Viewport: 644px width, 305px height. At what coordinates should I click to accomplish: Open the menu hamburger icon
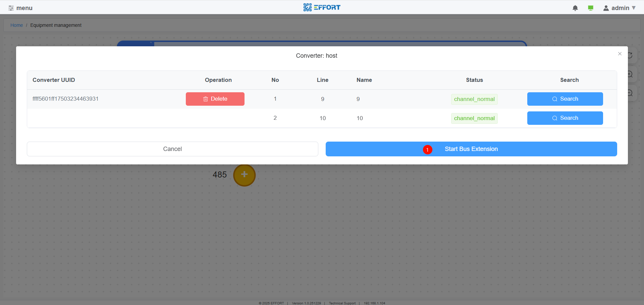[x=11, y=8]
